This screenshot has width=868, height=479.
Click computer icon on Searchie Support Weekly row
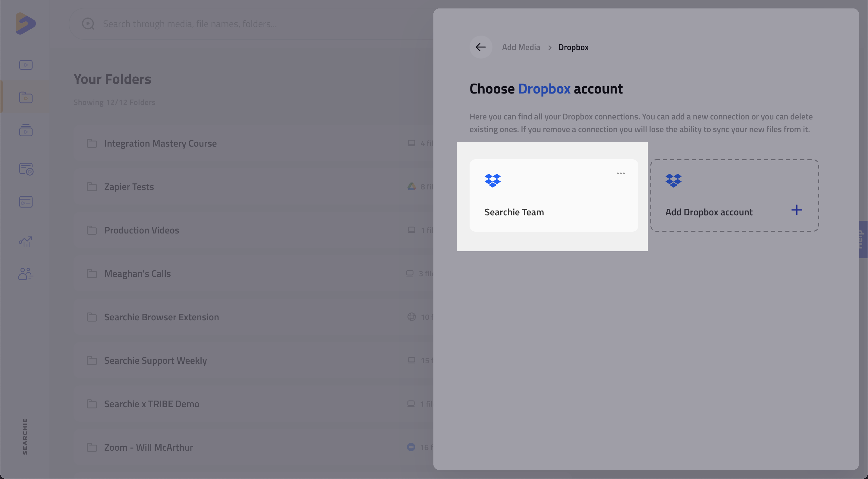pos(411,360)
